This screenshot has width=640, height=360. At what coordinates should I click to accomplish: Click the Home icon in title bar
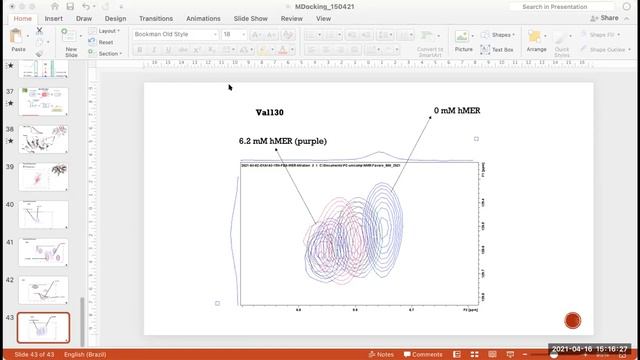(55, 7)
